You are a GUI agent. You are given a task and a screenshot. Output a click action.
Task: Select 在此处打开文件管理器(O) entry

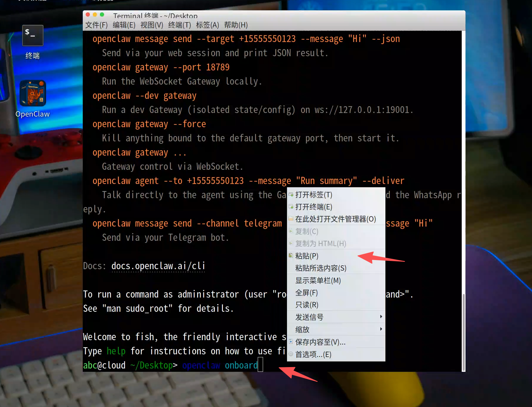click(336, 219)
